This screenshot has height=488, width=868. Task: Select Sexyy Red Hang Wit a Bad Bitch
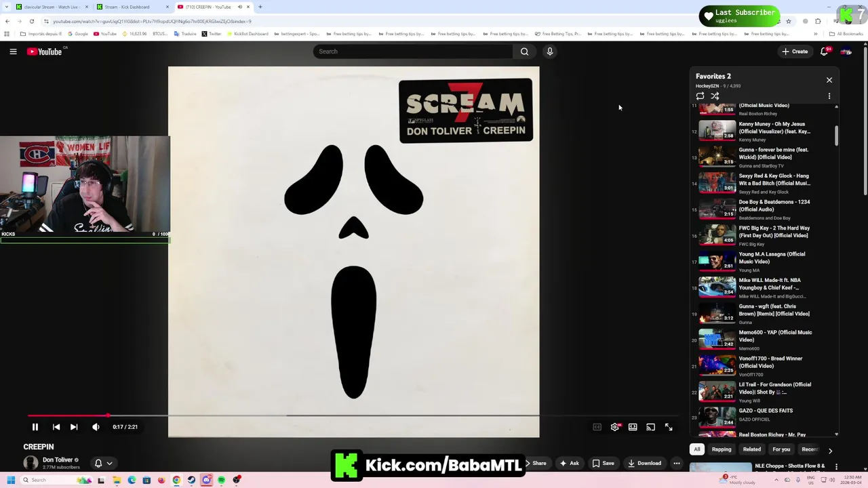click(762, 183)
